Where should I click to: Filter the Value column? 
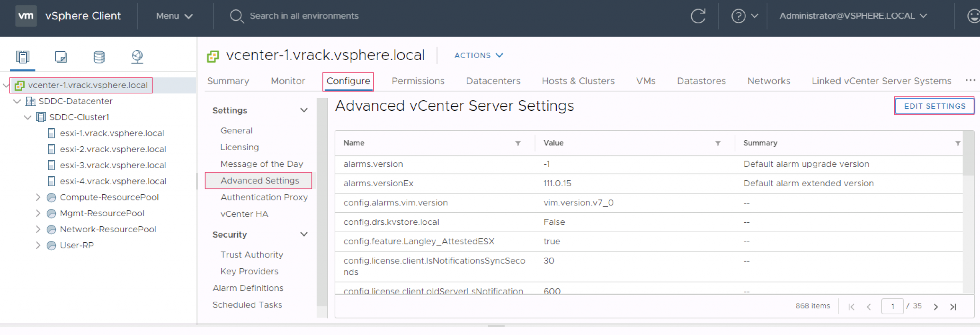pos(718,143)
